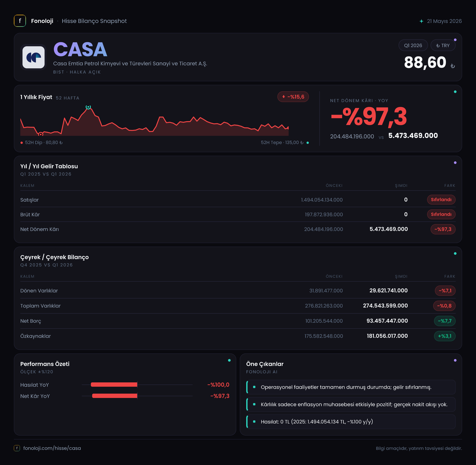Select the Q1 2026 period pill

(x=413, y=45)
